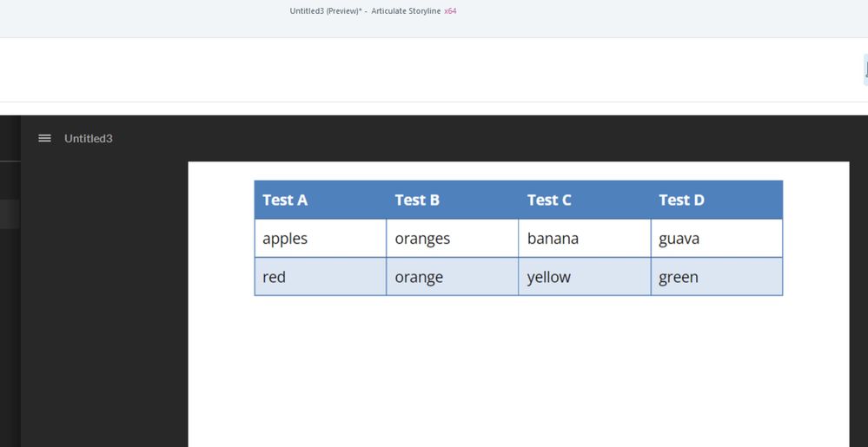The width and height of the screenshot is (868, 447).
Task: Click blank slide area below the table
Action: [518, 373]
